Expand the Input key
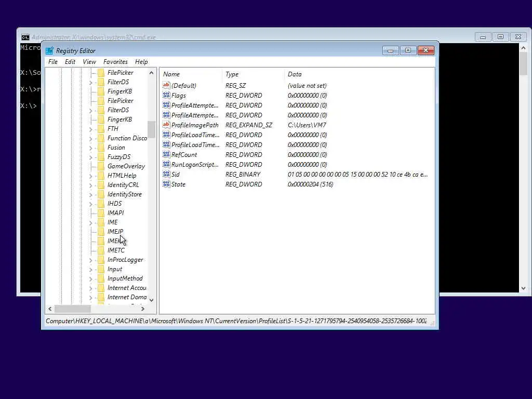Image resolution: width=532 pixels, height=399 pixels. (x=90, y=270)
